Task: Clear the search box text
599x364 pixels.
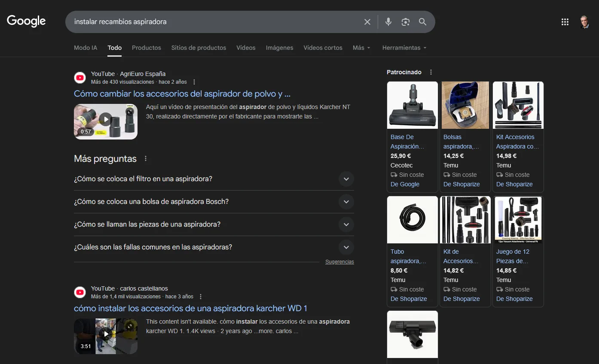Action: pos(367,22)
